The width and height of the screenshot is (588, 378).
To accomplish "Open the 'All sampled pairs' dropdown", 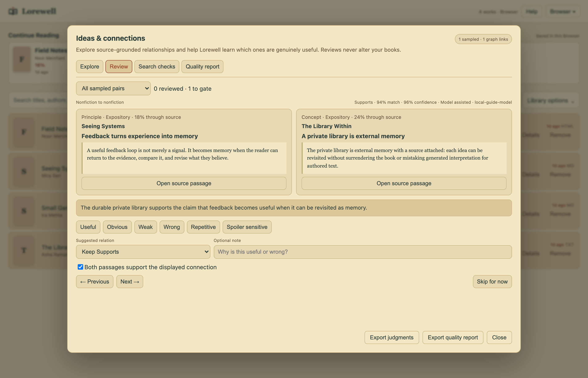I will click(113, 88).
